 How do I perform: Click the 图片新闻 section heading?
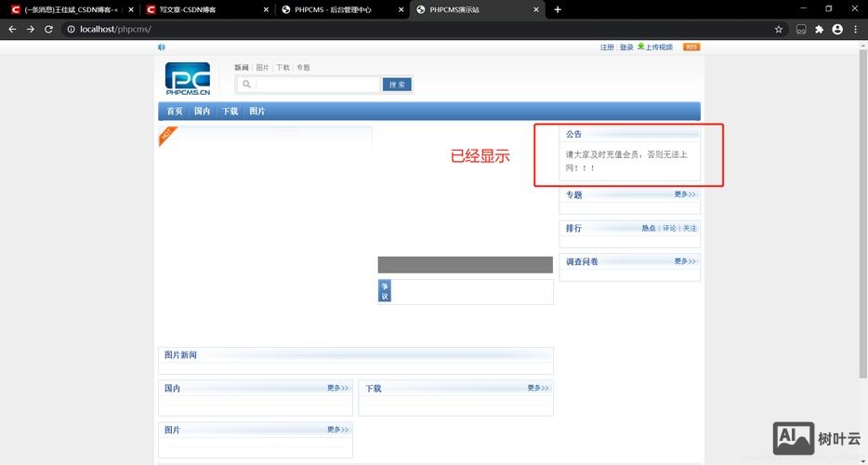tap(180, 354)
